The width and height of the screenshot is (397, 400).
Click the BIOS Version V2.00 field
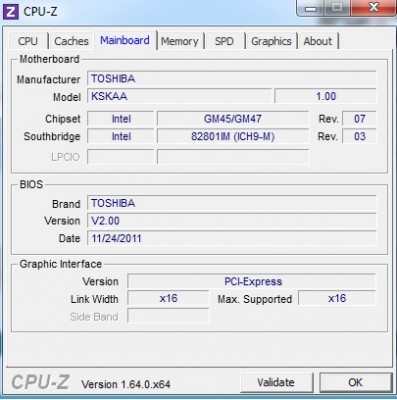(x=232, y=221)
